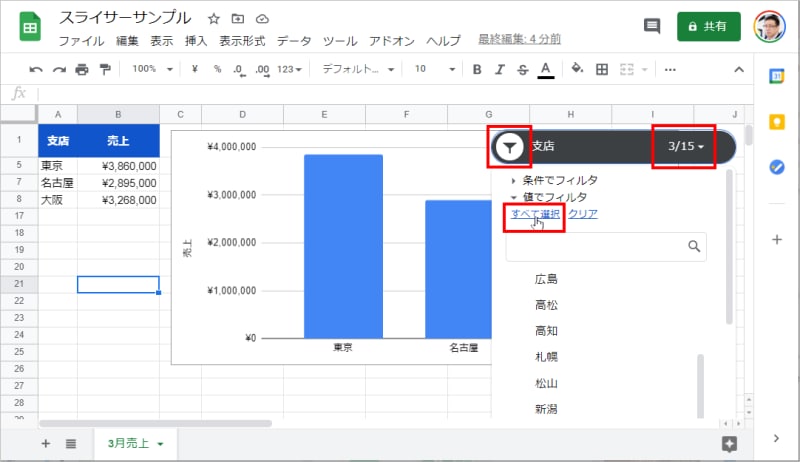Open the アドオン menu

pos(392,40)
